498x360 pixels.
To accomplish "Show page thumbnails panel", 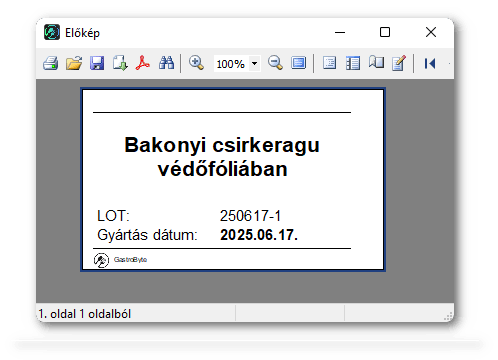I will tap(353, 63).
